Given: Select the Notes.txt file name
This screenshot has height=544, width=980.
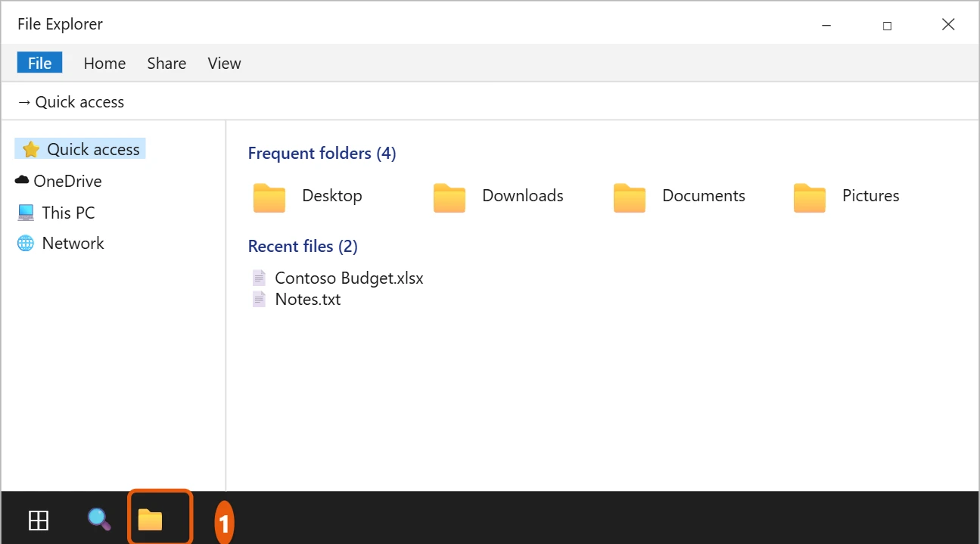Looking at the screenshot, I should point(308,299).
